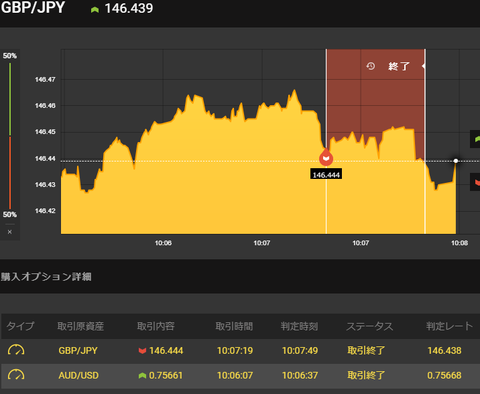Click the red down arrow beside 146.444 in table
Viewport: 480px width, 394px height.
[142, 351]
